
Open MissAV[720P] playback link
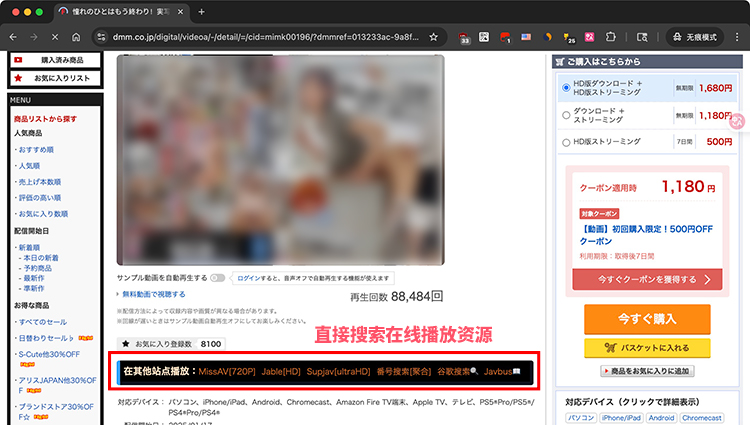click(x=227, y=371)
